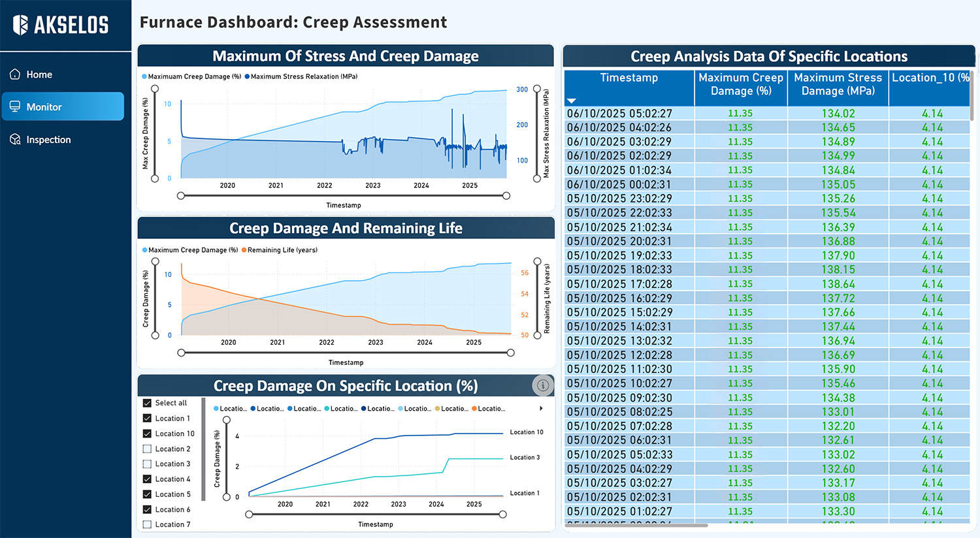Enable the Location 2 checkbox
Screen dimensions: 980x538
[147, 449]
